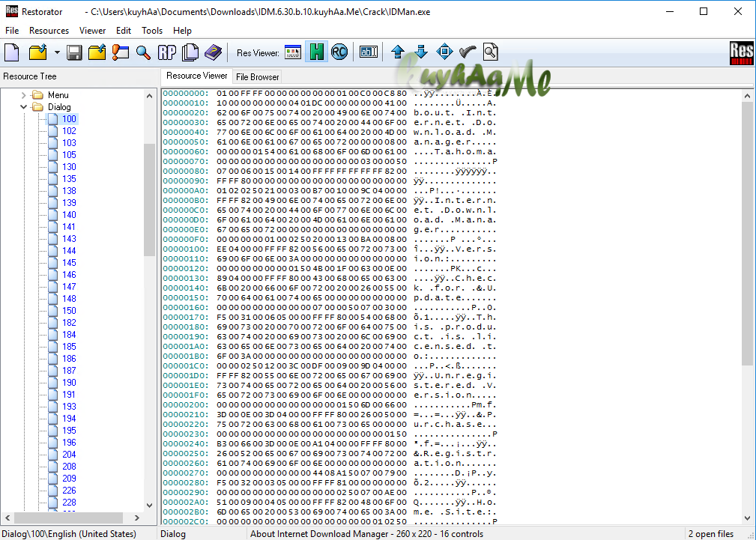Screen dimensions: 756x540
Task: Click the resource tree vertical scrollbar thumb
Action: [149, 200]
